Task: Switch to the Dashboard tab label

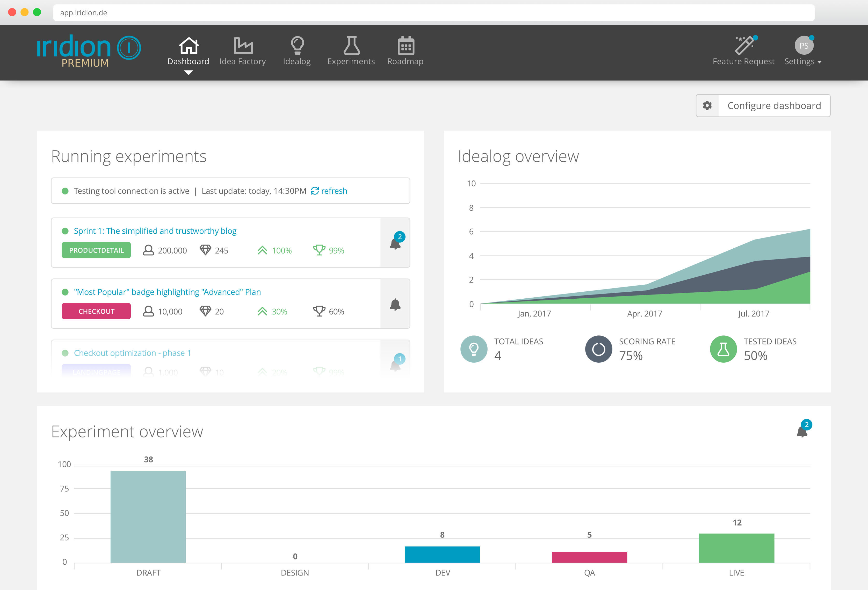Action: pos(188,61)
